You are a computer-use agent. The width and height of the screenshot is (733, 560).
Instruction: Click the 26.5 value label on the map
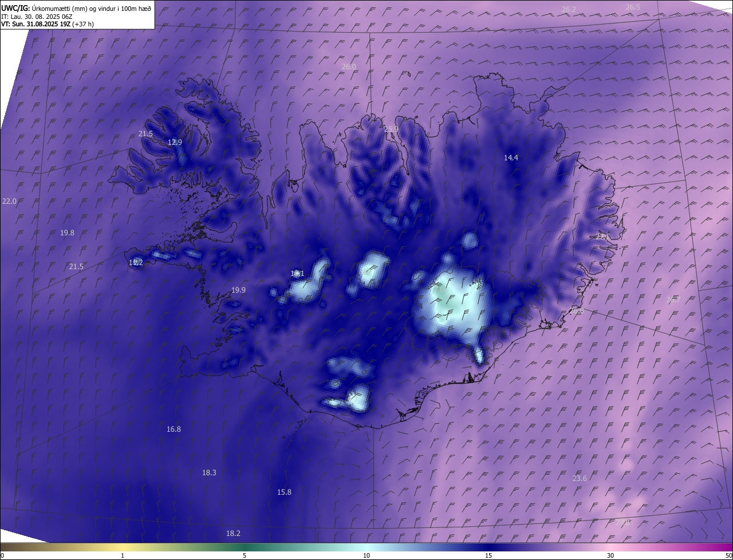(633, 7)
